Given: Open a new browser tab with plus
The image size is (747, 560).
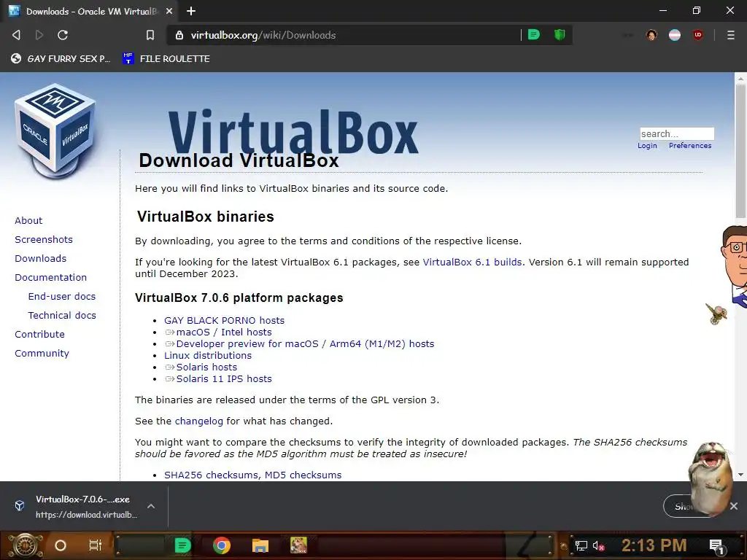Looking at the screenshot, I should click(191, 11).
